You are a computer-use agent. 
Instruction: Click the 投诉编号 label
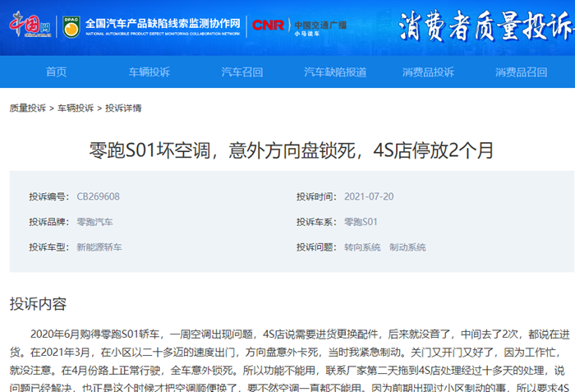[x=49, y=196]
